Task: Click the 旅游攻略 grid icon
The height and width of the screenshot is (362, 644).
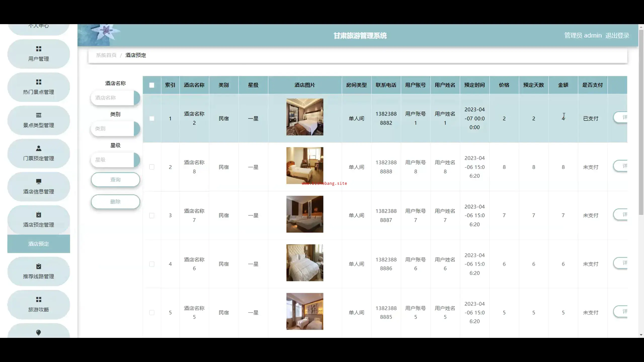Action: [x=38, y=299]
